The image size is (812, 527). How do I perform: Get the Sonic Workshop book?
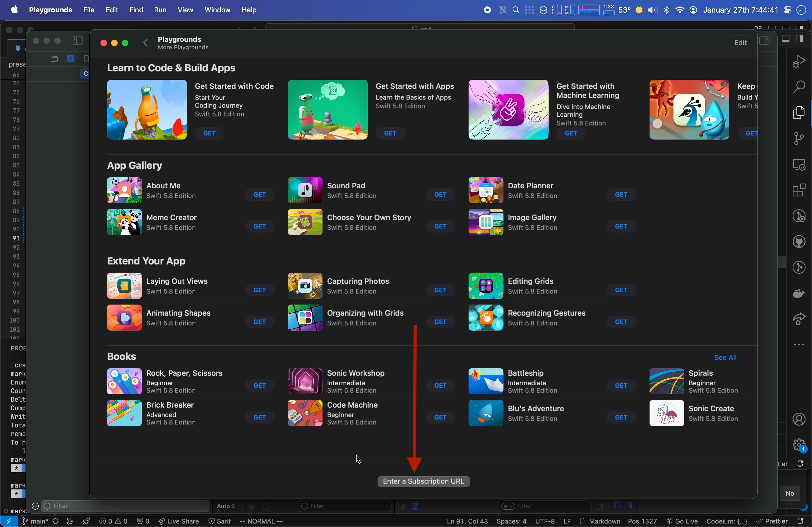pos(441,386)
